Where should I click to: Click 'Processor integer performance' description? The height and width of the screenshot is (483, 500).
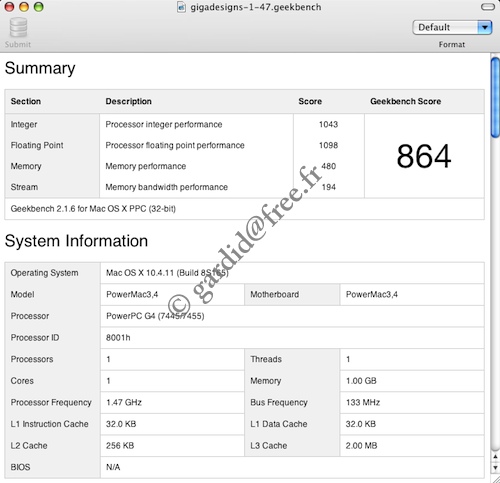pyautogui.click(x=164, y=124)
